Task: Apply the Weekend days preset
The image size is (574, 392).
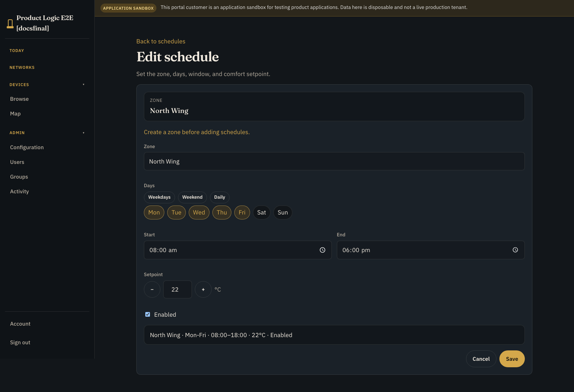Action: [x=192, y=197]
